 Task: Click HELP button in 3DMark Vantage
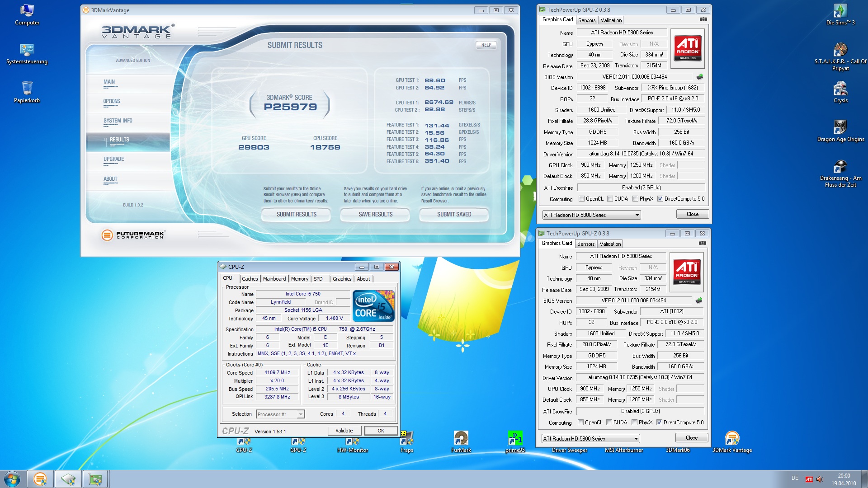pyautogui.click(x=486, y=45)
